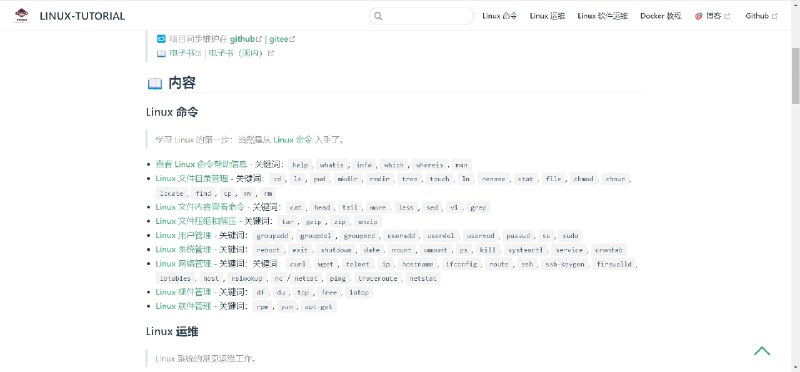Open the Linux 命令 navbar item
Viewport: 800px width, 372px height.
pyautogui.click(x=499, y=16)
